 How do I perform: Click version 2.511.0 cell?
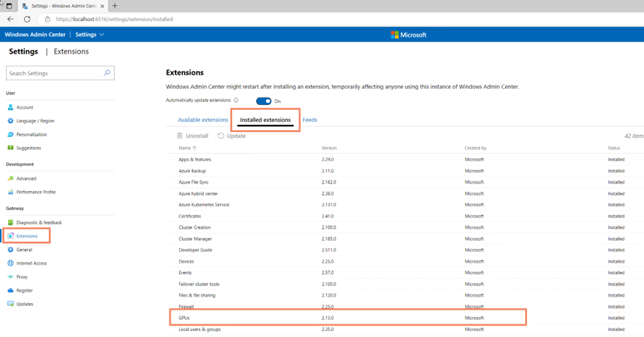tap(328, 250)
